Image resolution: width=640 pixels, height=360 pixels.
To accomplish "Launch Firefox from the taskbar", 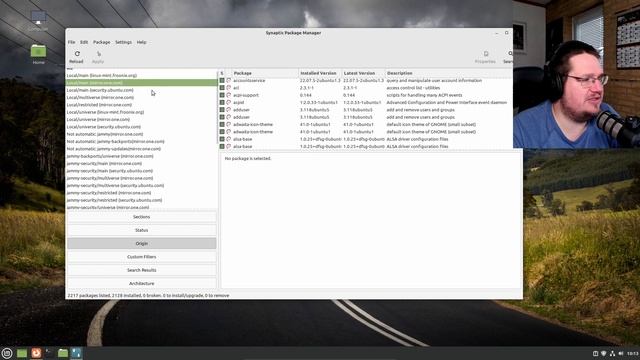I will 36,353.
